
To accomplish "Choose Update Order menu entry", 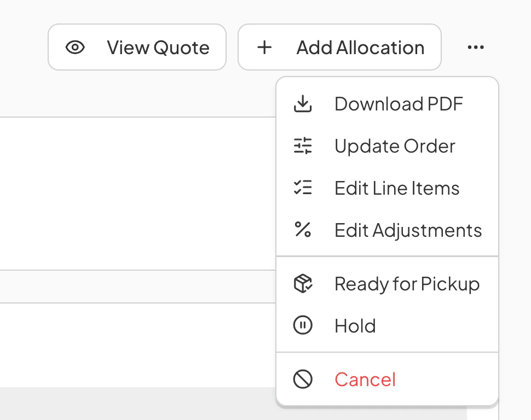I will point(388,146).
